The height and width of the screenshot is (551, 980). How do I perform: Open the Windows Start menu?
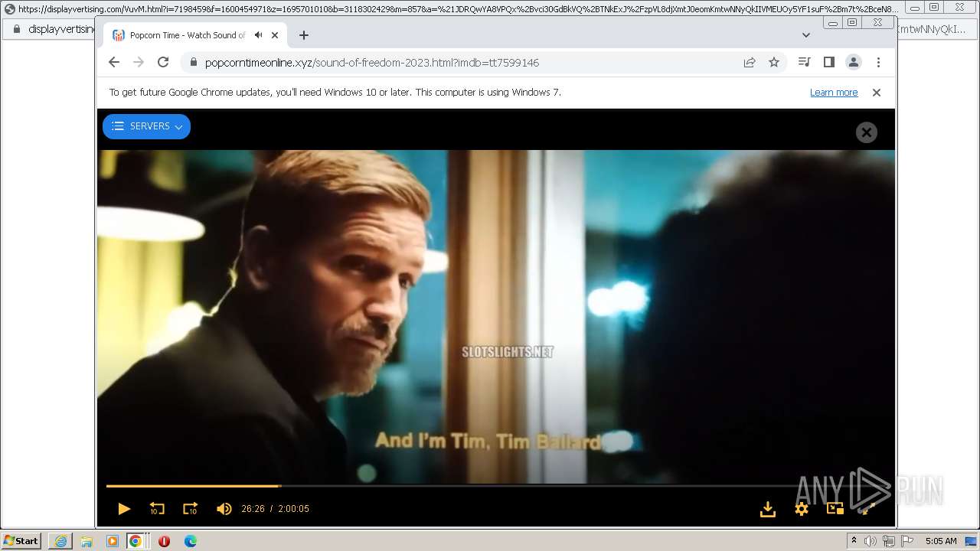click(21, 541)
